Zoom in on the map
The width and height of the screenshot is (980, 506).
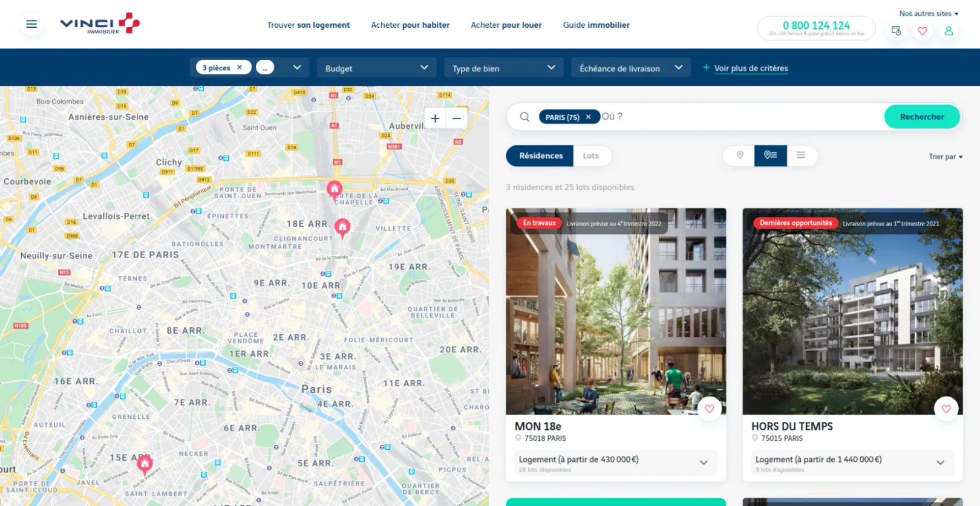[435, 118]
